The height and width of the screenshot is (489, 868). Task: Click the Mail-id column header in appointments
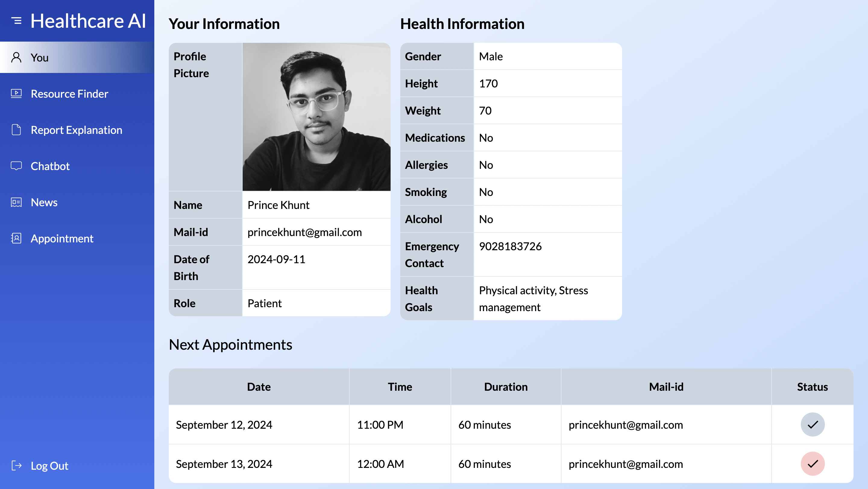click(x=666, y=386)
